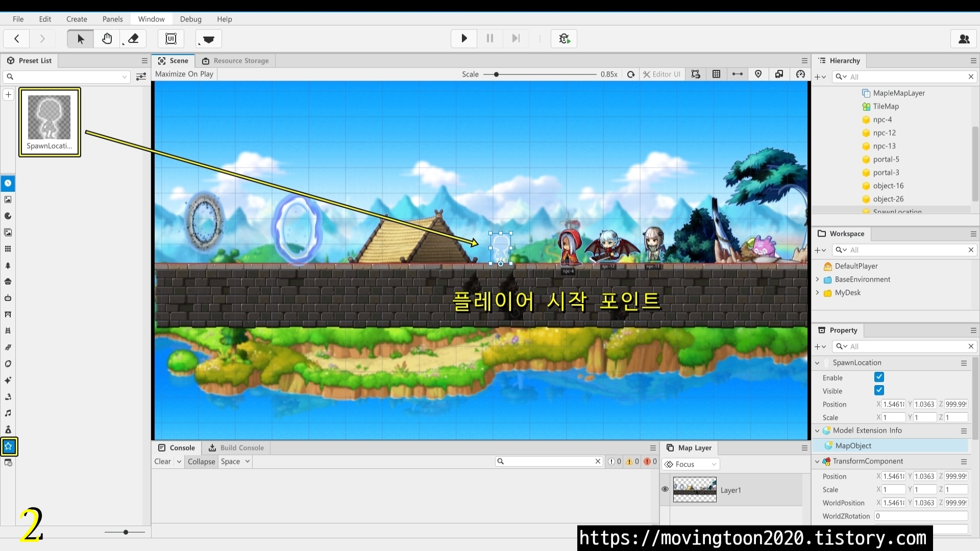980x551 pixels.
Task: Open the Space dropdown in Console
Action: [x=235, y=461]
